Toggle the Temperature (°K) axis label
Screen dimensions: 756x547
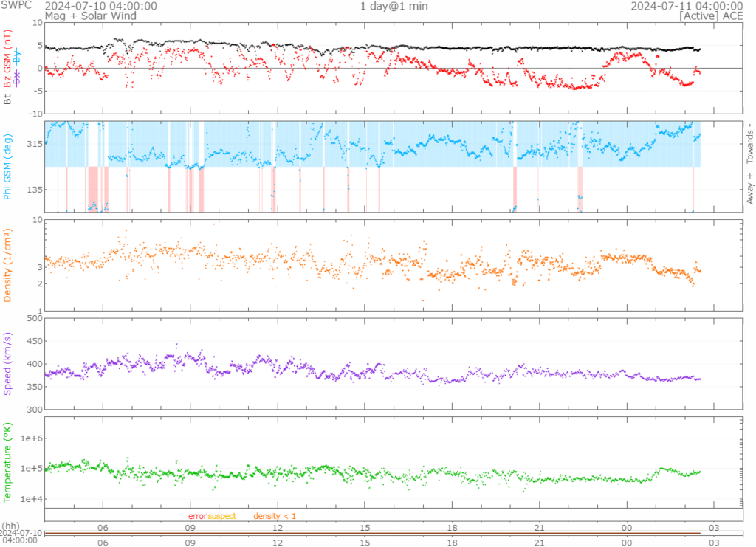[x=7, y=463]
